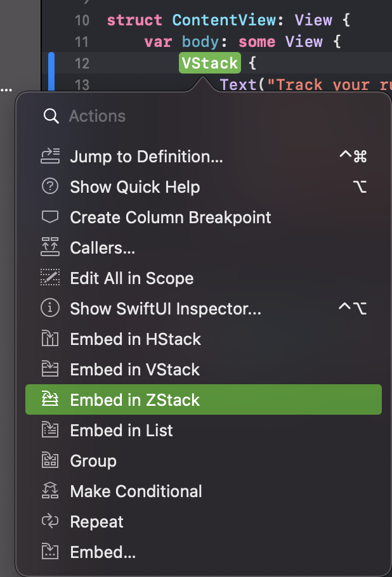Click the highlighted VStack token in code

[x=209, y=63]
